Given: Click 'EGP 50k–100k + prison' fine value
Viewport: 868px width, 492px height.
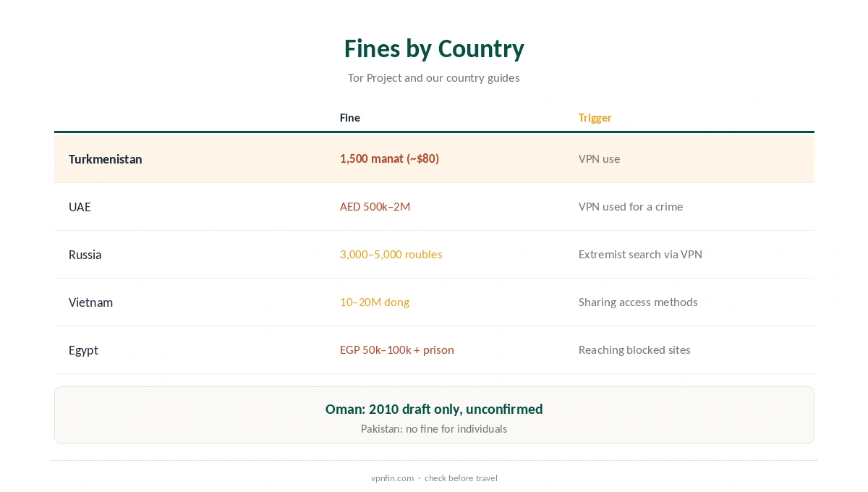Looking at the screenshot, I should 397,349.
